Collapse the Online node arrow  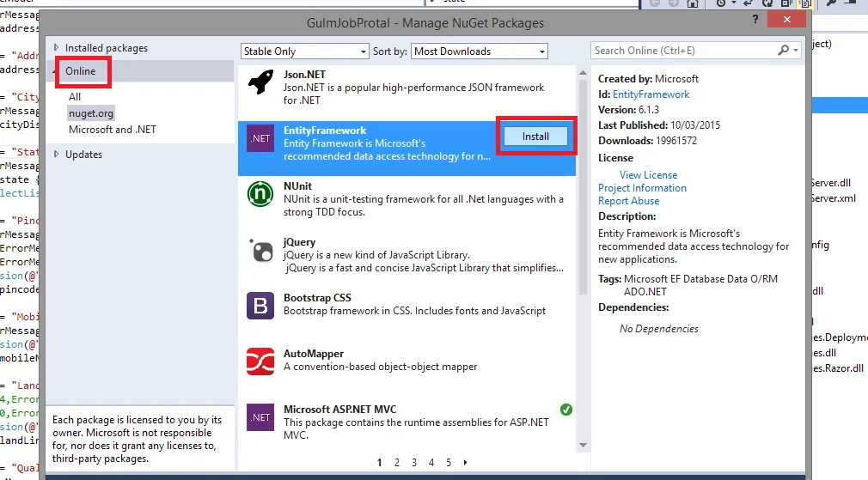(55, 71)
